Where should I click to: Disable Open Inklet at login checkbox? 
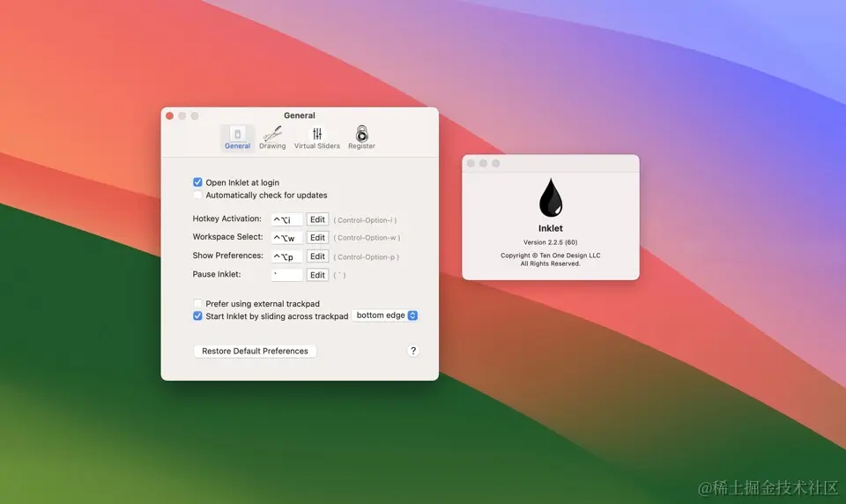click(x=197, y=182)
